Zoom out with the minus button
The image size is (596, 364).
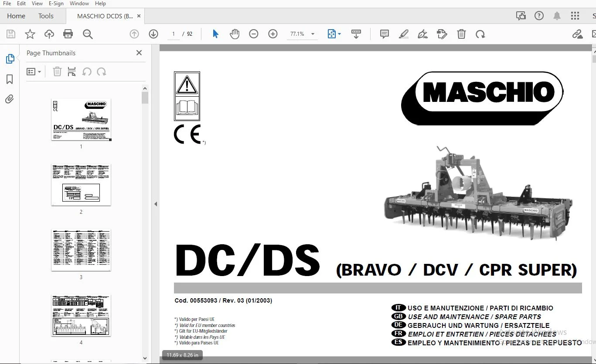[254, 34]
